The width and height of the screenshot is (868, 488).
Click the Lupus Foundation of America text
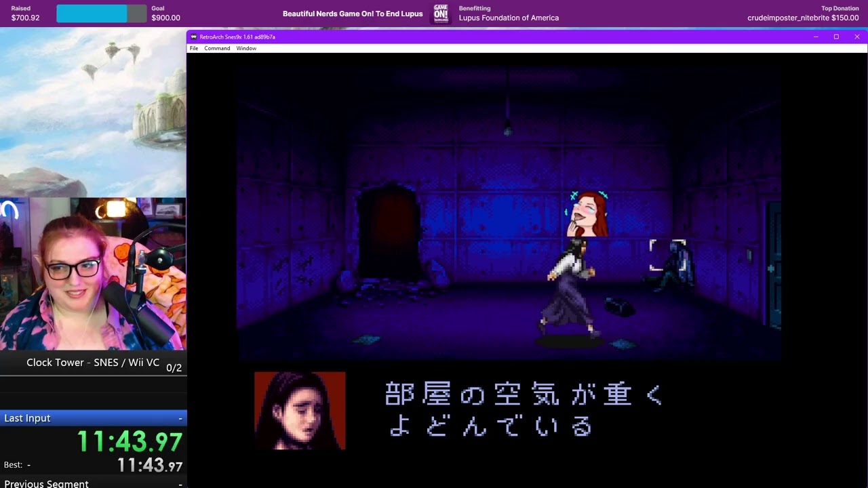(x=509, y=18)
